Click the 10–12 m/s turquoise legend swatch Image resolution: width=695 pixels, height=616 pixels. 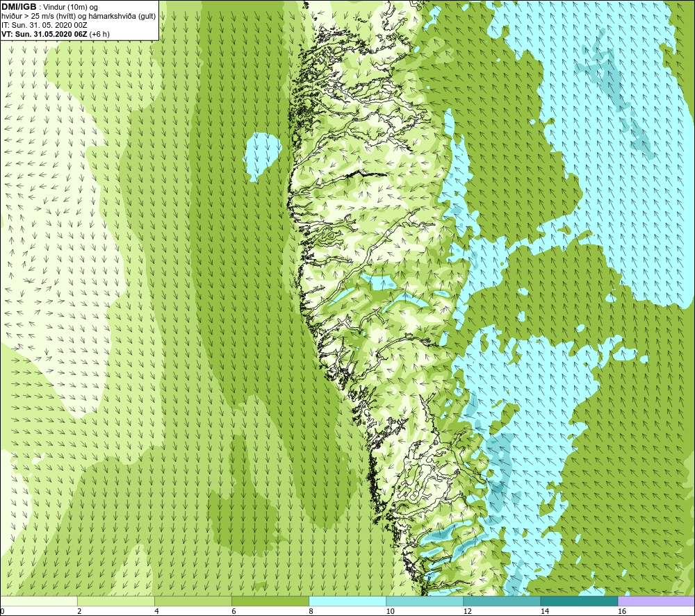click(x=425, y=601)
